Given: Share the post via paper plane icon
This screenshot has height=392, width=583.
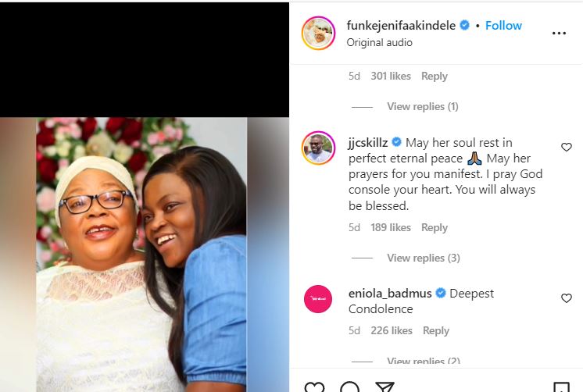Looking at the screenshot, I should [x=384, y=388].
